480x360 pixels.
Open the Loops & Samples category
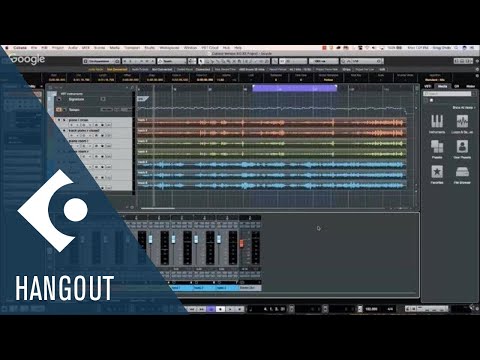(462, 124)
